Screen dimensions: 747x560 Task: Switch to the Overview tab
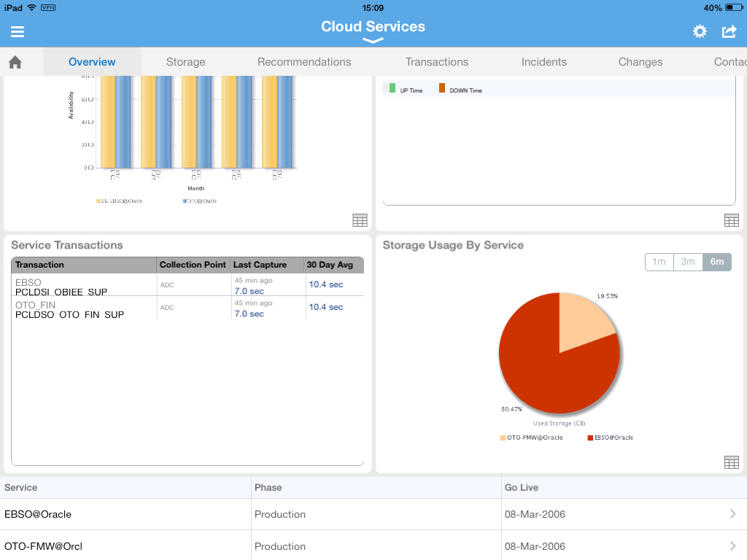pyautogui.click(x=92, y=62)
